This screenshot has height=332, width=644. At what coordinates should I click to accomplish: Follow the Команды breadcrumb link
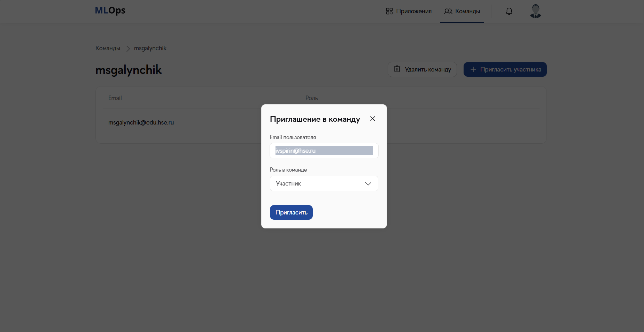[x=108, y=48]
